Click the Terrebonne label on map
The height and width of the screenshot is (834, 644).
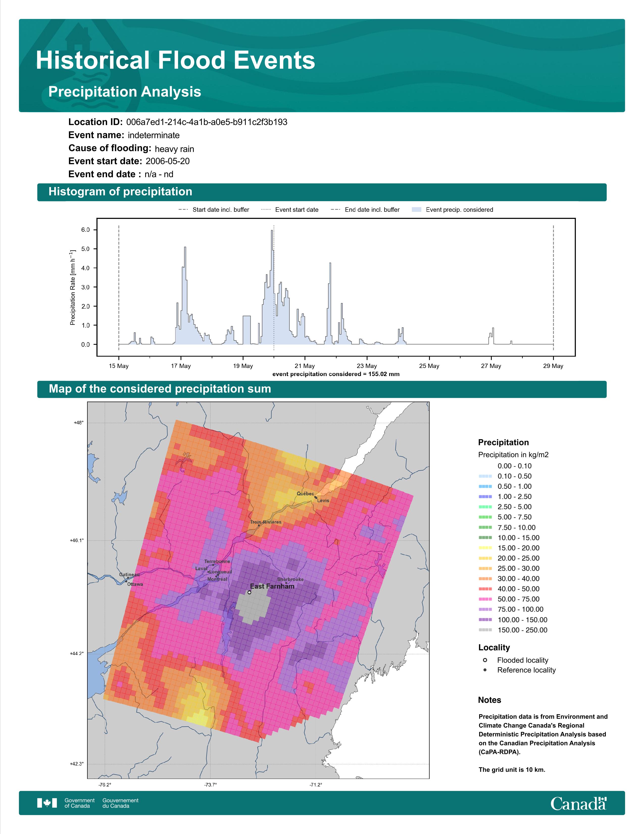point(217,561)
